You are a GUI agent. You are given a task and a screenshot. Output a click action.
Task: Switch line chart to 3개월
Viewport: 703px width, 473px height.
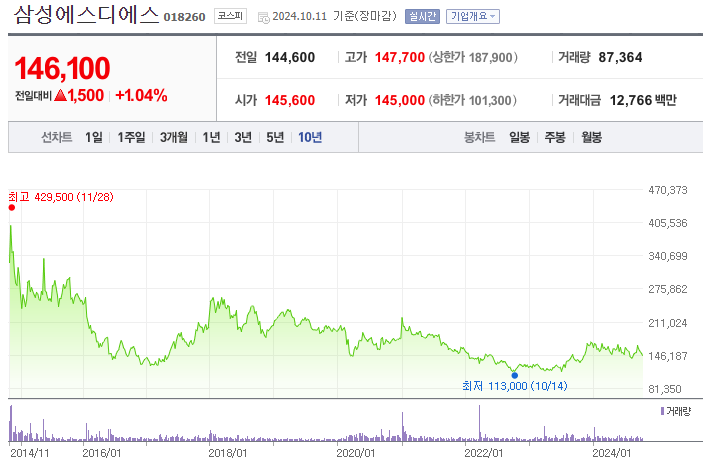tap(174, 137)
